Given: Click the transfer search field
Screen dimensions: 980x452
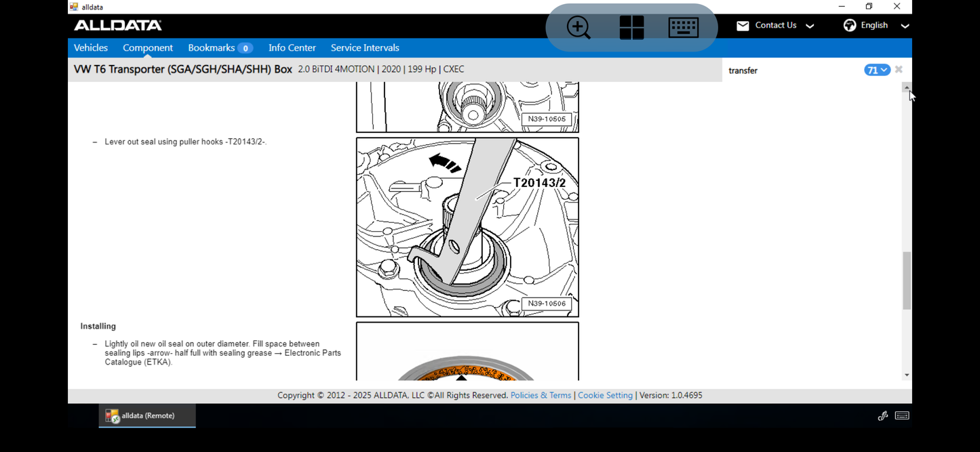Looking at the screenshot, I should (792, 70).
